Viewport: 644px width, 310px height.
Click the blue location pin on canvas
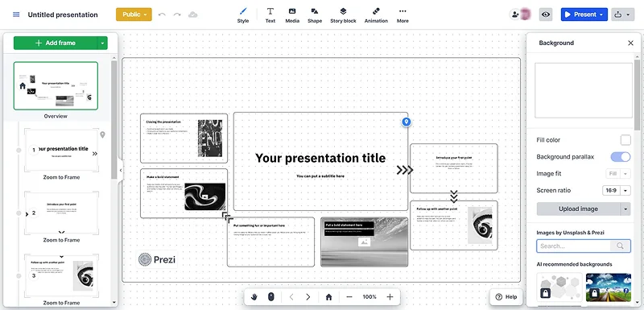point(407,122)
